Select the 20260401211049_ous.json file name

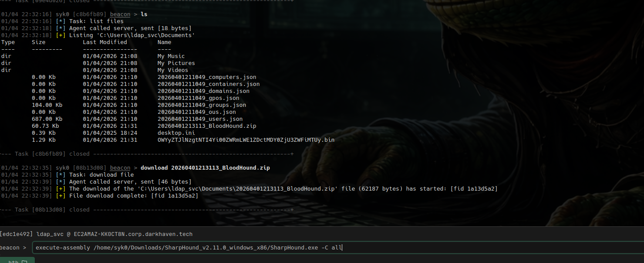click(197, 112)
